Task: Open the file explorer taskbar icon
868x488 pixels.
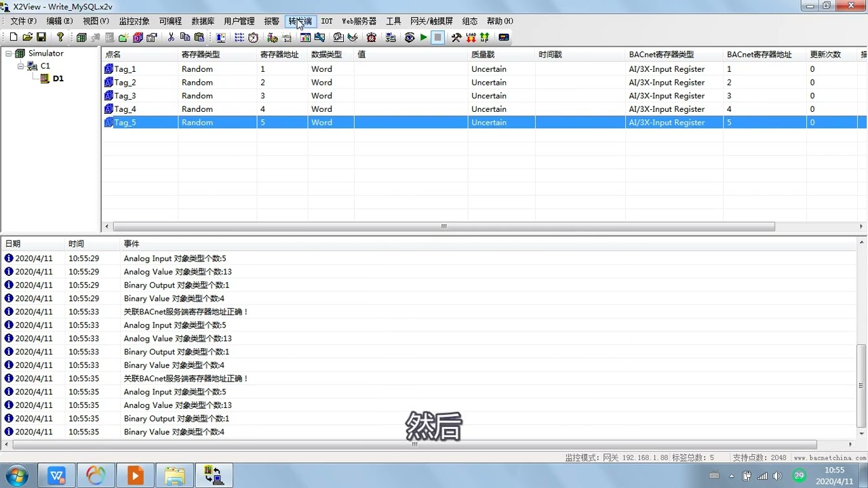Action: click(x=175, y=476)
